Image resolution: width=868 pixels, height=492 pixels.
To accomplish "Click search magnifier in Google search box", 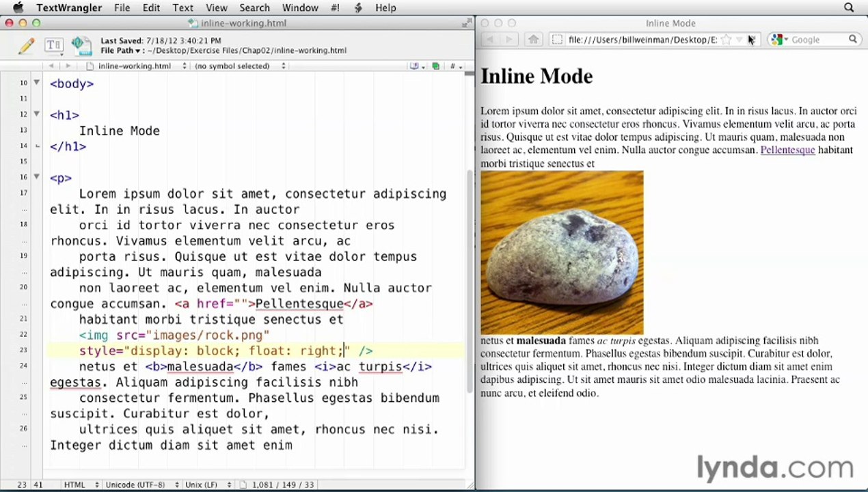I will (x=853, y=40).
